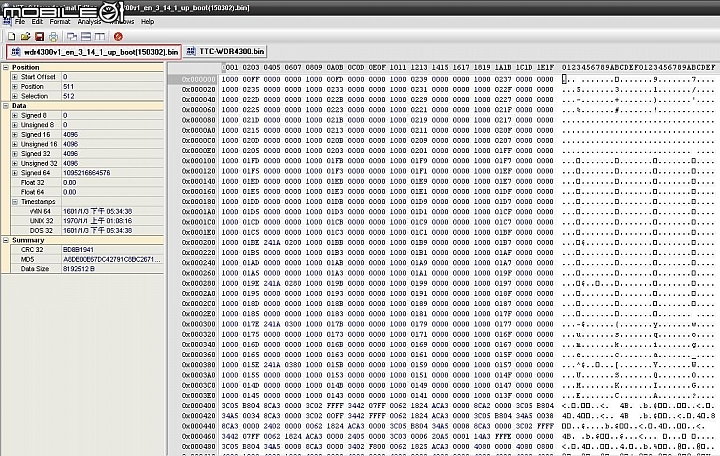Viewport: 720px width, 456px height.
Task: Collapse the Data section
Action: 6,106
